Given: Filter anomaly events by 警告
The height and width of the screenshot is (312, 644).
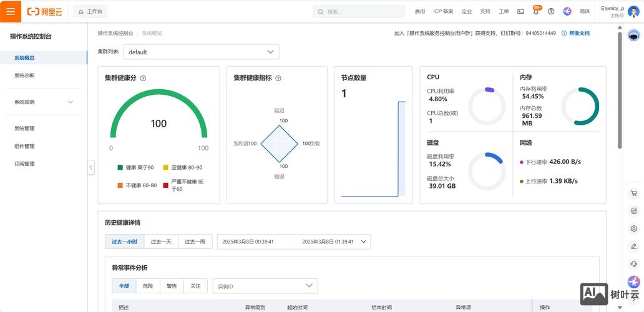Looking at the screenshot, I should pos(172,286).
